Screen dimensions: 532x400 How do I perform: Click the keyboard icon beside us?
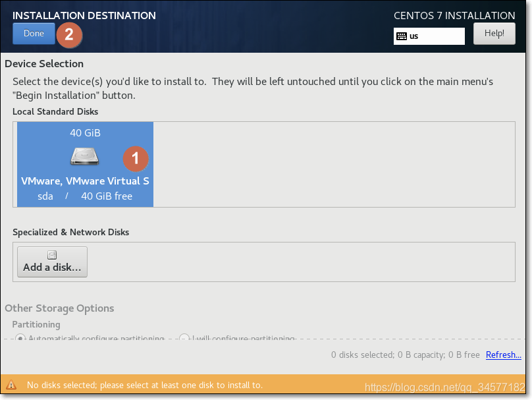pos(402,36)
